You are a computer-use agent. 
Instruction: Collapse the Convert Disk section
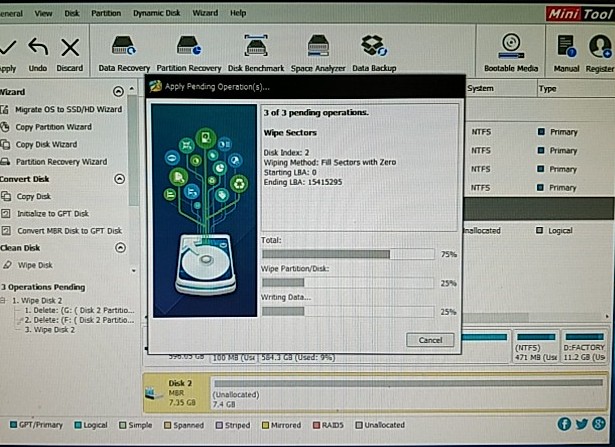coord(120,179)
